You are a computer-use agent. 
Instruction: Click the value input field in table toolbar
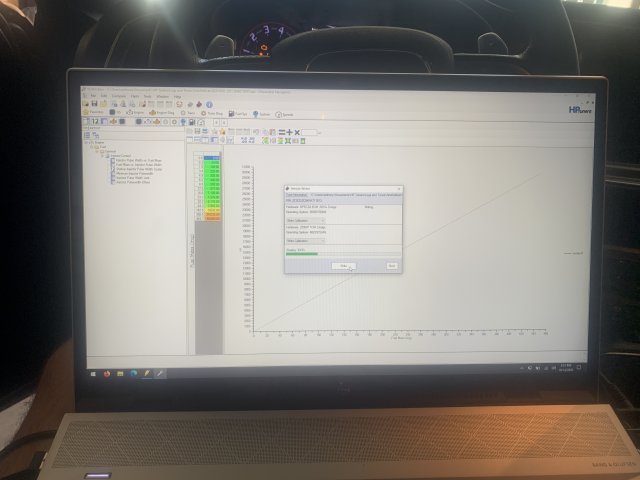[312, 132]
